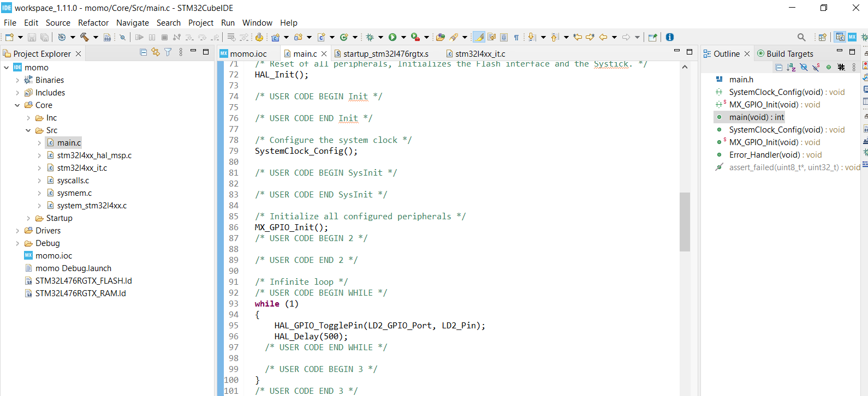Image resolution: width=868 pixels, height=396 pixels.
Task: Toggle Hide Fields in Outline
Action: 804,67
